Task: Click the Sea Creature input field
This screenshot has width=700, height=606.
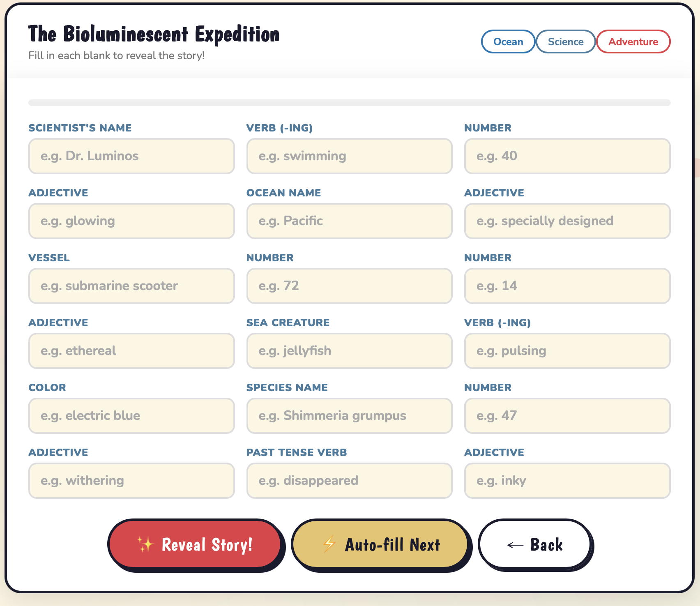Action: coord(349,351)
